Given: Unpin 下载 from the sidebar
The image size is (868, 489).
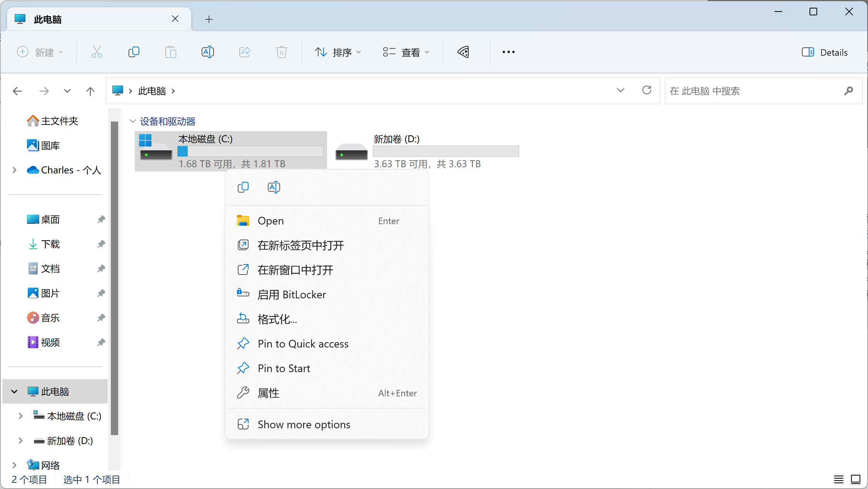Looking at the screenshot, I should pos(101,244).
